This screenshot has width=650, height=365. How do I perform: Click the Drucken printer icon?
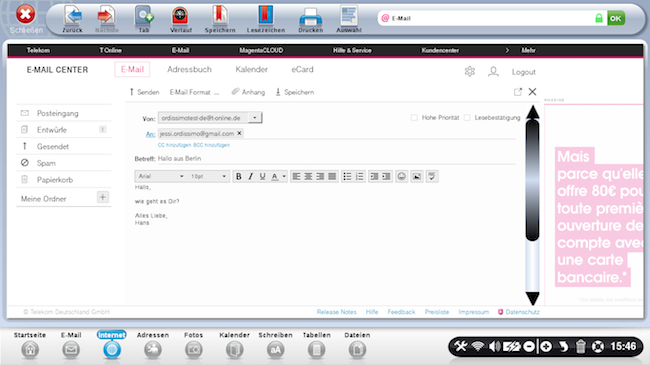(310, 17)
